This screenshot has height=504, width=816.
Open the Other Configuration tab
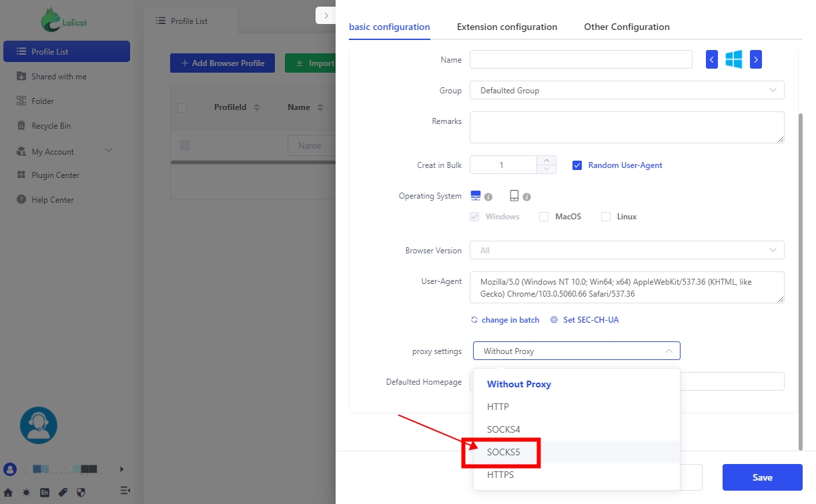pos(627,27)
